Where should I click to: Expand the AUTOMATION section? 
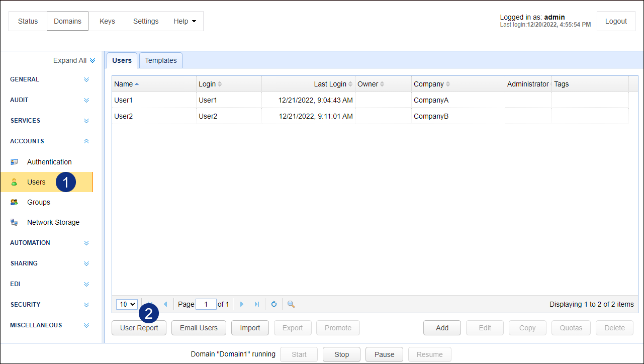point(86,243)
